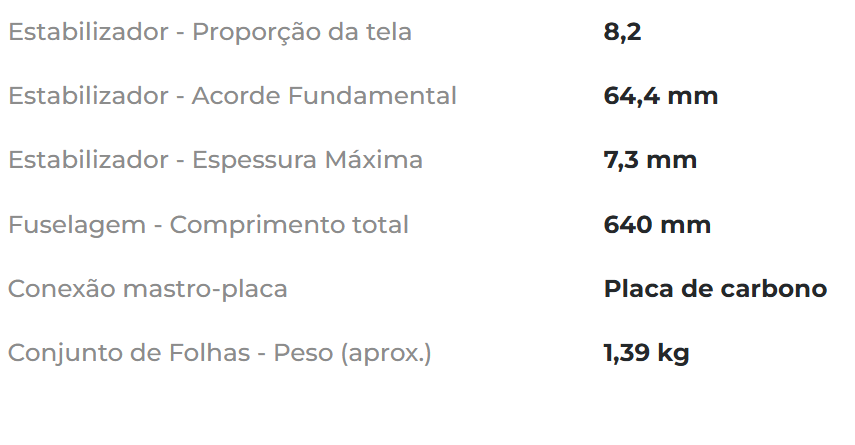Click the 'Estabilizador - Espessura Máxima' label
Viewport: 855px width, 445px height.
click(x=215, y=160)
